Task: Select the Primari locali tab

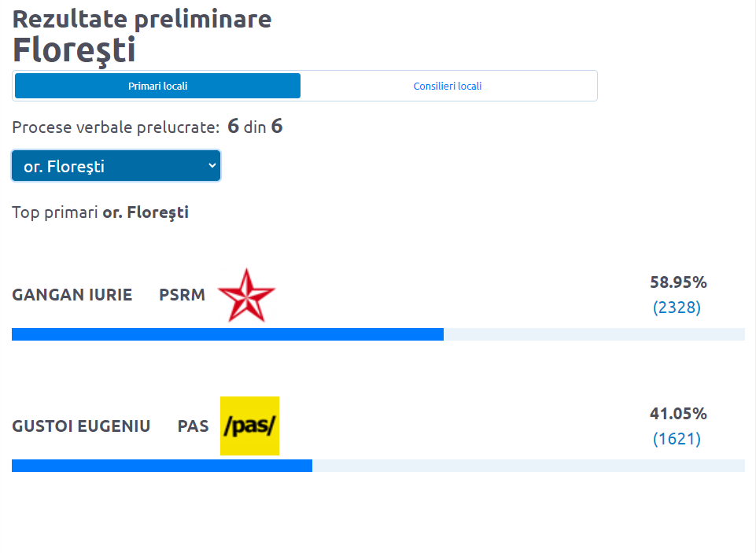Action: [x=157, y=86]
